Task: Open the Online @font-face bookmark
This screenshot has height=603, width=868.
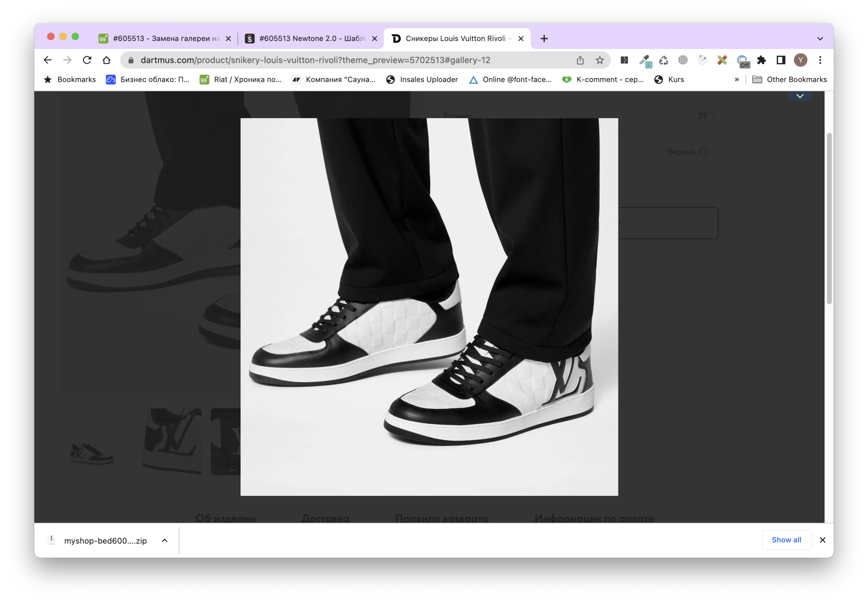Action: [510, 79]
